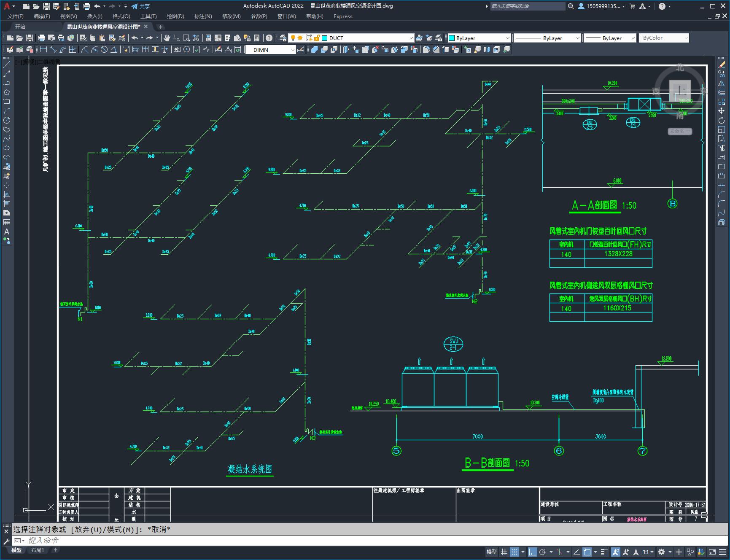Select the Erase tool in the modify toolbar

click(x=722, y=65)
